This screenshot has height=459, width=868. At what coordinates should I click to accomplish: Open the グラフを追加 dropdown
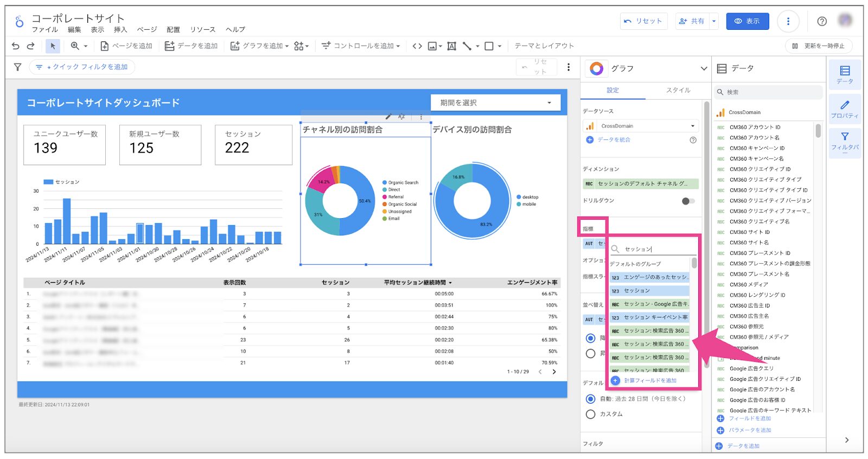(259, 46)
